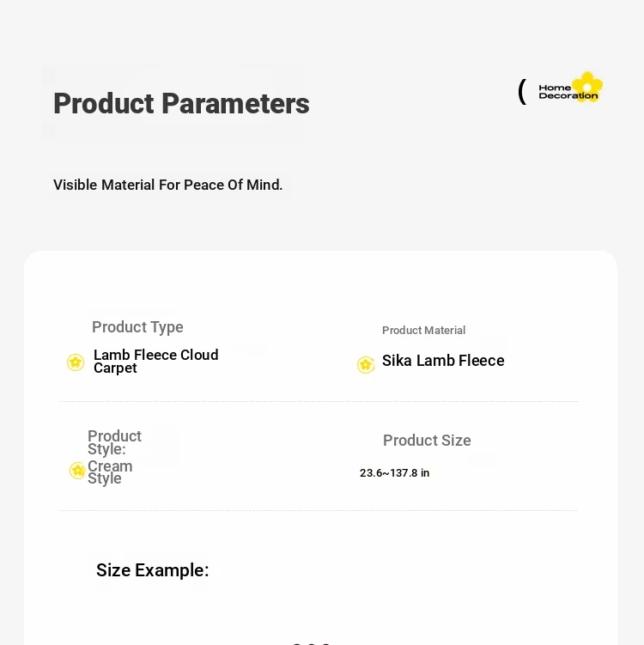
Task: Select the Product Size label
Action: pos(427,440)
